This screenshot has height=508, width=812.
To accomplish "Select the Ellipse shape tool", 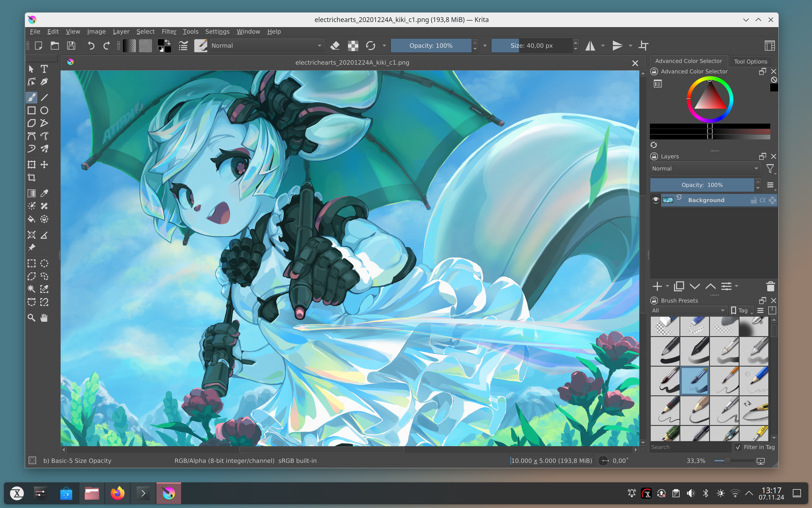I will pyautogui.click(x=44, y=110).
